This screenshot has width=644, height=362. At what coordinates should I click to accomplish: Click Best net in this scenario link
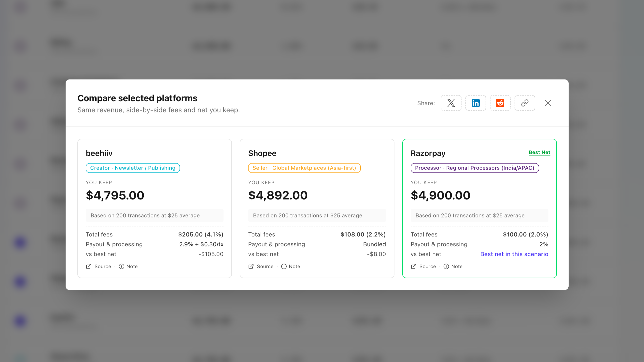coord(514,254)
